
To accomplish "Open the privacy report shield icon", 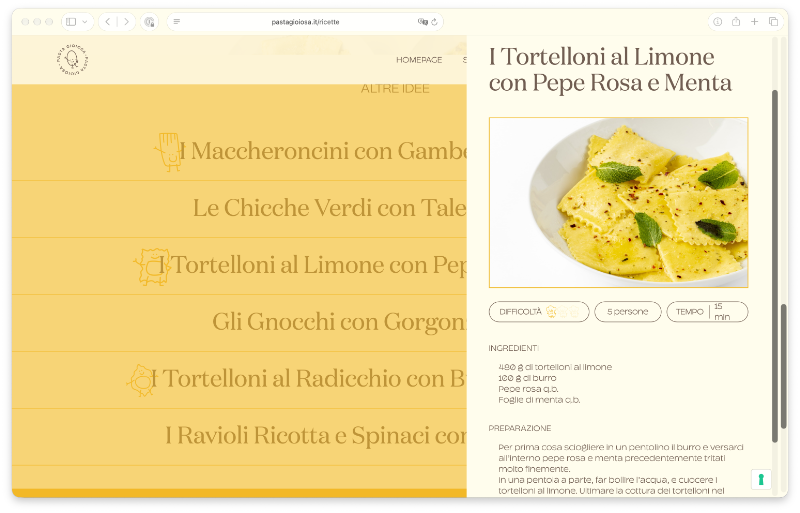I will coord(149,22).
